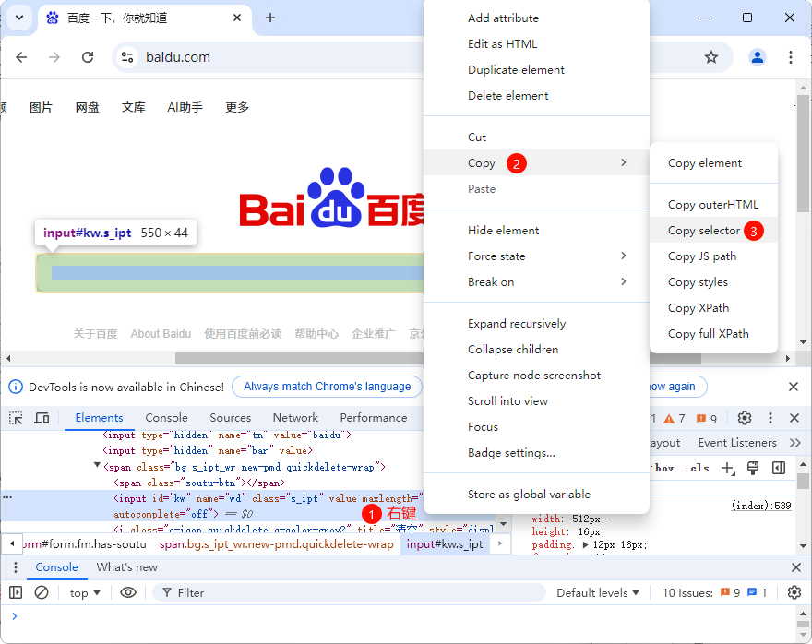Viewport: 812px width, 644px height.
Task: Dismiss the DevTools language notification
Action: [x=794, y=387]
